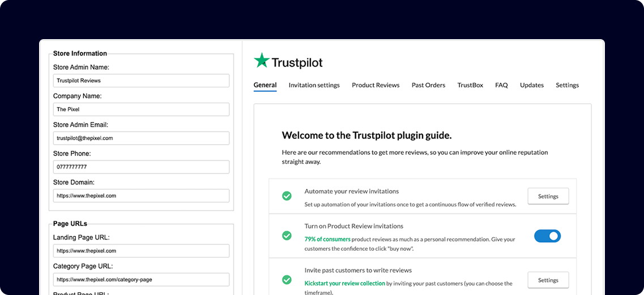This screenshot has height=295, width=644.
Task: Click the Company Name input field
Action: [x=141, y=109]
